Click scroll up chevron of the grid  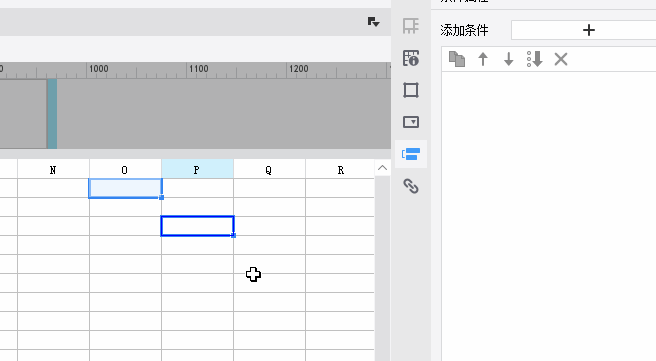tap(382, 168)
